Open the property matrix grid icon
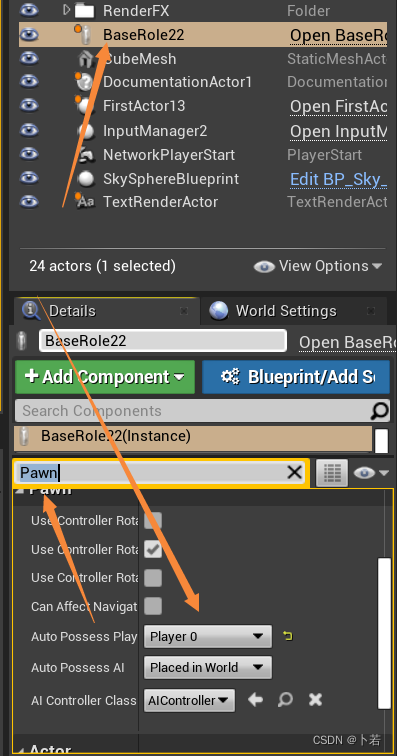The width and height of the screenshot is (397, 756). [x=332, y=472]
